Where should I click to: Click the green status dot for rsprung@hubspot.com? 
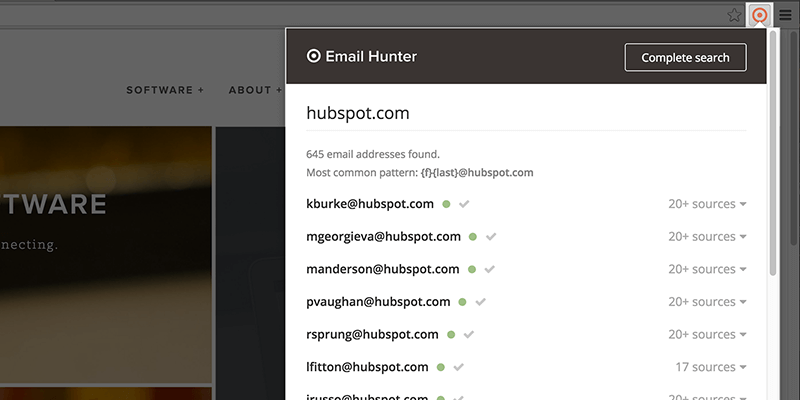click(x=451, y=335)
